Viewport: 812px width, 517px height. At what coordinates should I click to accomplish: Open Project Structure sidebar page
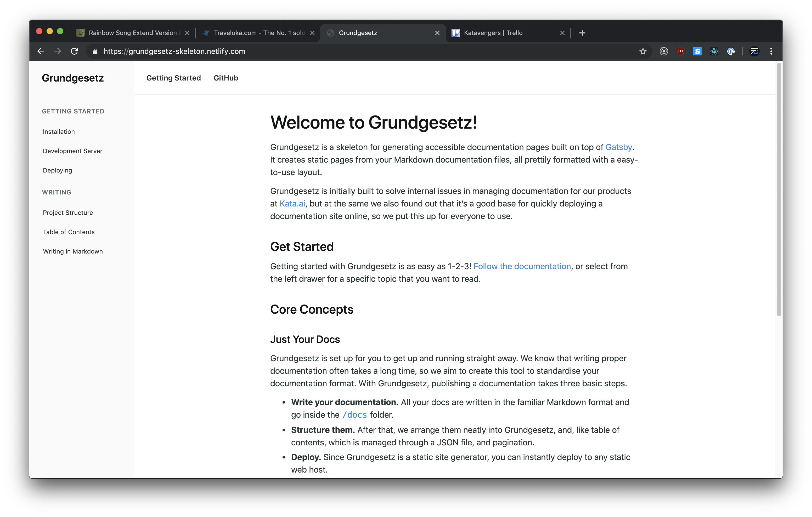pyautogui.click(x=68, y=213)
